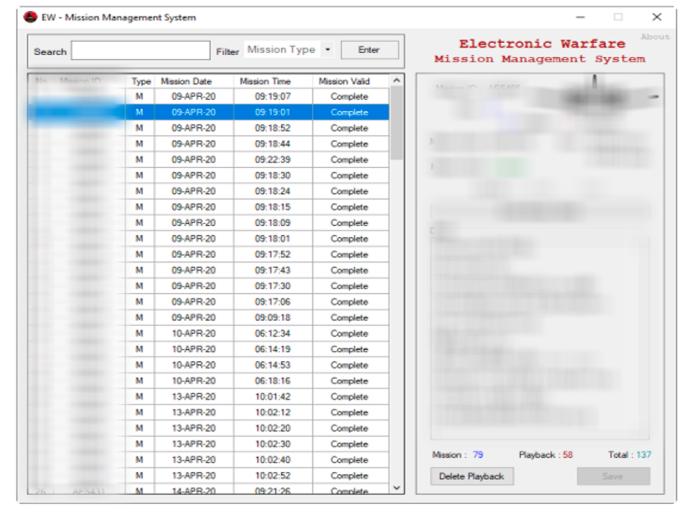Select the mission row timed 09:19:07
Viewport: 690px width, 517px height.
tap(263, 96)
